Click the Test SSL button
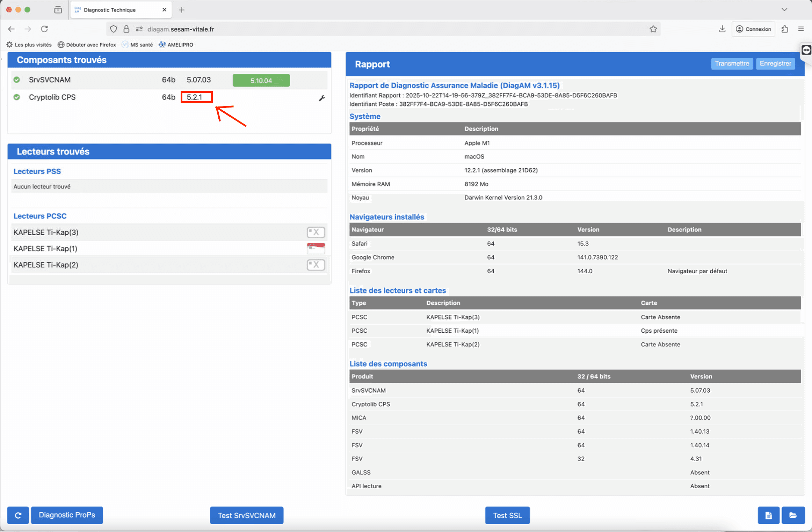Screen dimensions: 812x532 coord(507,515)
